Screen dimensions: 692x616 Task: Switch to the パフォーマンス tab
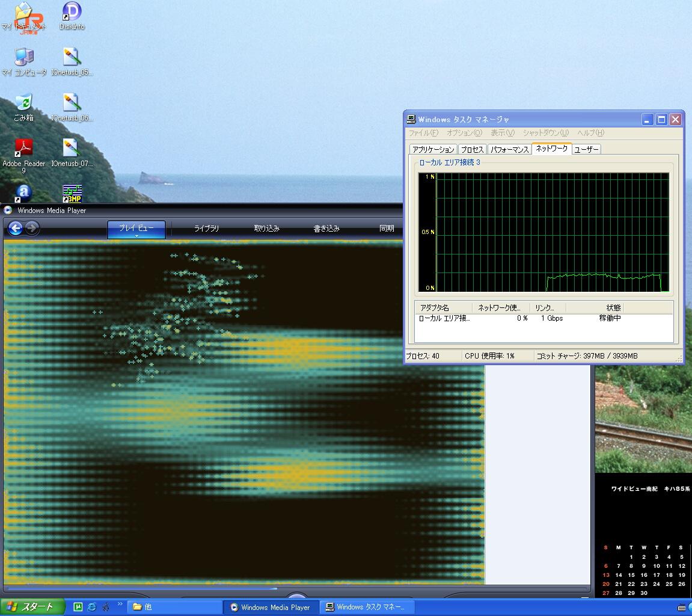[x=509, y=149]
